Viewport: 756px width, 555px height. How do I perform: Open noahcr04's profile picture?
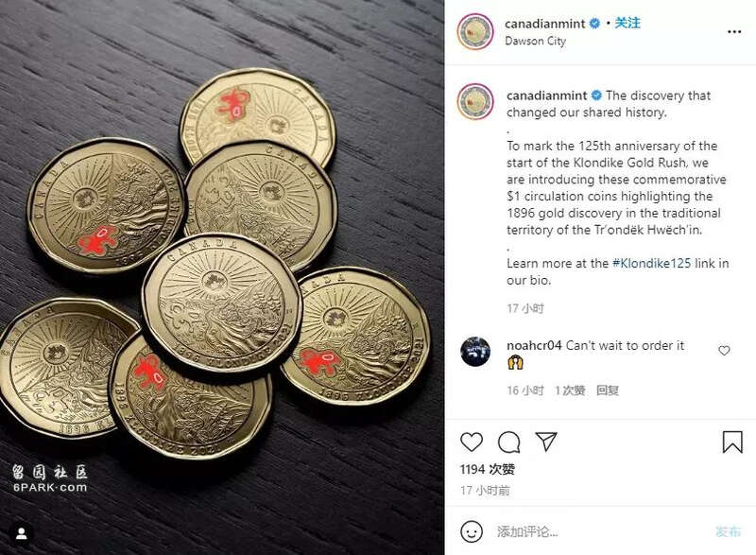pyautogui.click(x=475, y=352)
